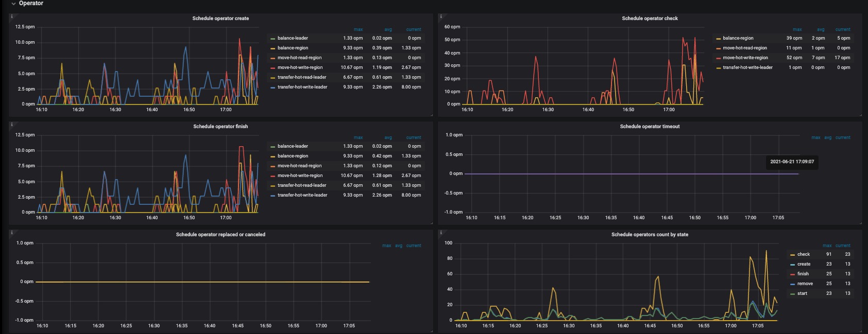868x334 pixels.
Task: Toggle move-hot-read-region series in Schedule operator create legend
Action: click(299, 58)
